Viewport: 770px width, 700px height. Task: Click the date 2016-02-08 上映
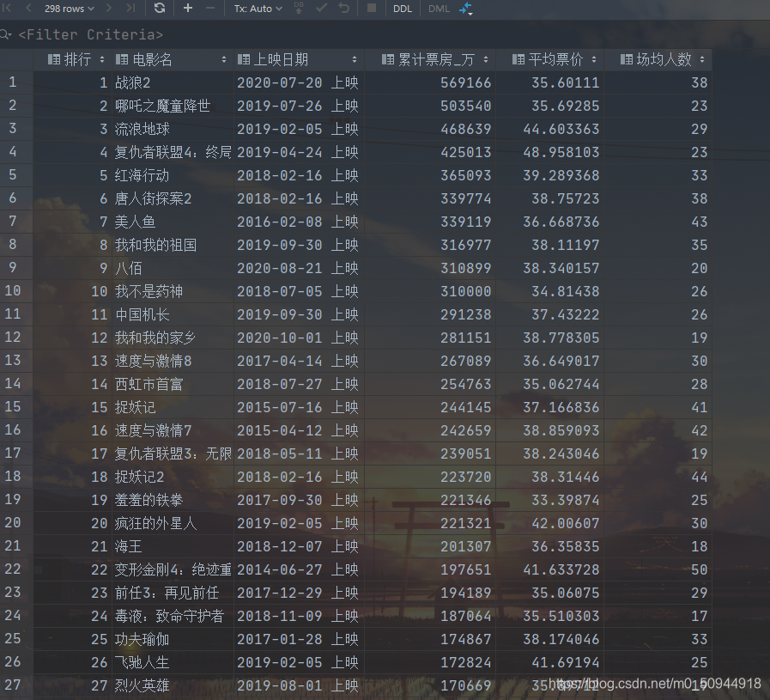point(298,222)
